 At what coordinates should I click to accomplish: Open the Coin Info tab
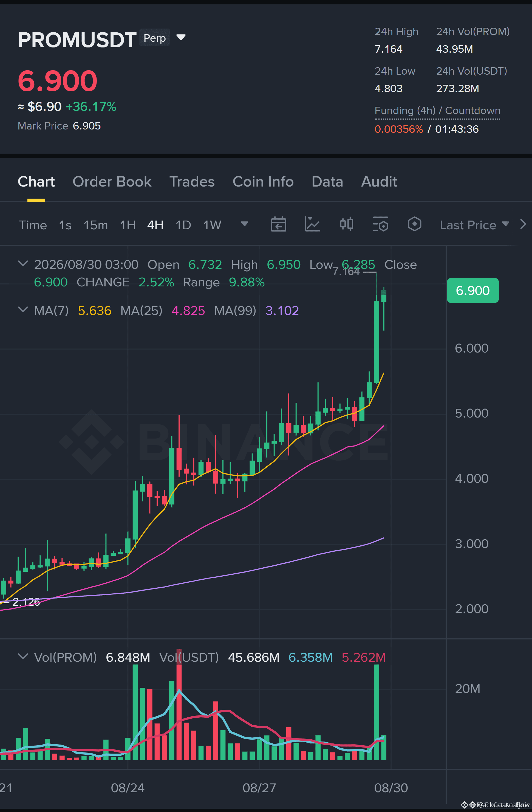(263, 182)
